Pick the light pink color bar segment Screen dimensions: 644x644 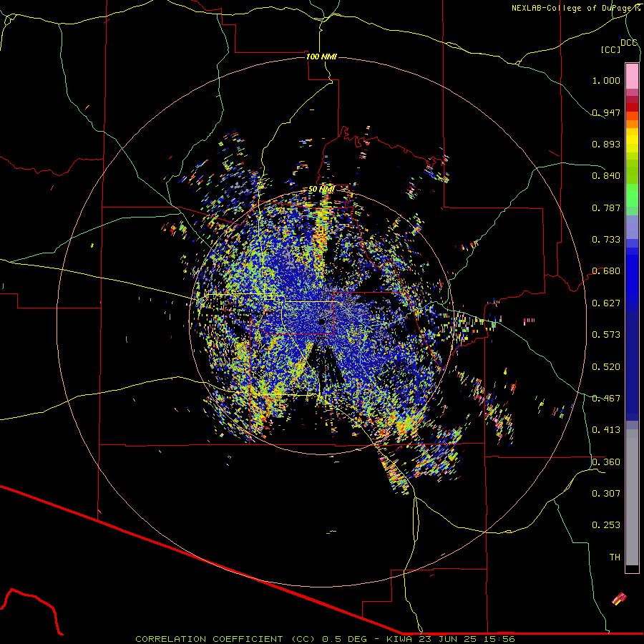pyautogui.click(x=632, y=77)
